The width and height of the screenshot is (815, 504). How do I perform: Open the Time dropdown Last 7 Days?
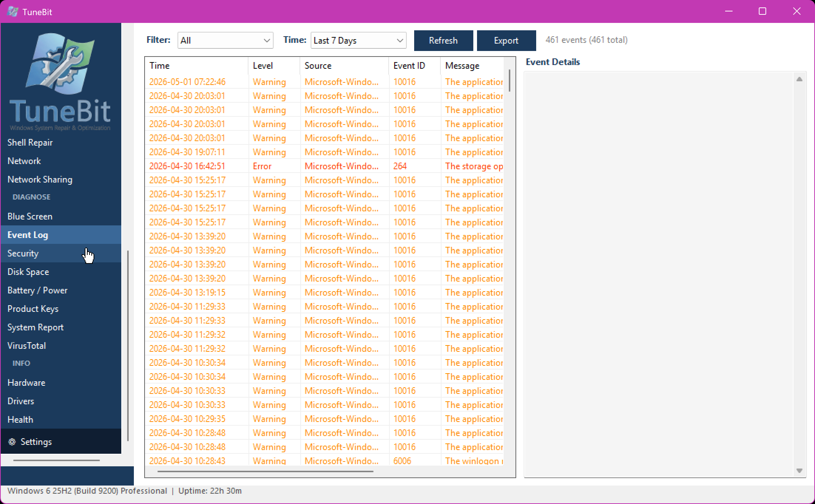pyautogui.click(x=358, y=40)
